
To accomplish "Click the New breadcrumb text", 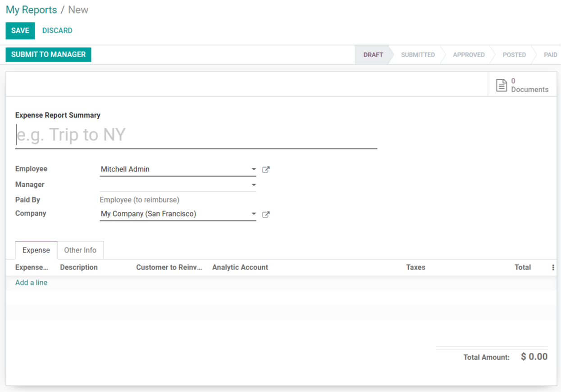I will pyautogui.click(x=78, y=10).
